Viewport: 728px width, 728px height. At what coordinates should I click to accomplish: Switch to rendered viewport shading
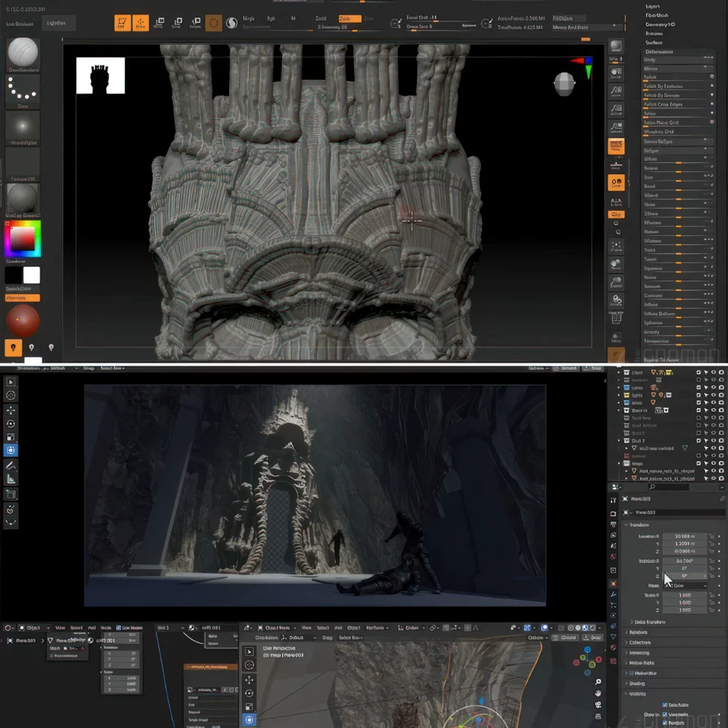coord(592,628)
